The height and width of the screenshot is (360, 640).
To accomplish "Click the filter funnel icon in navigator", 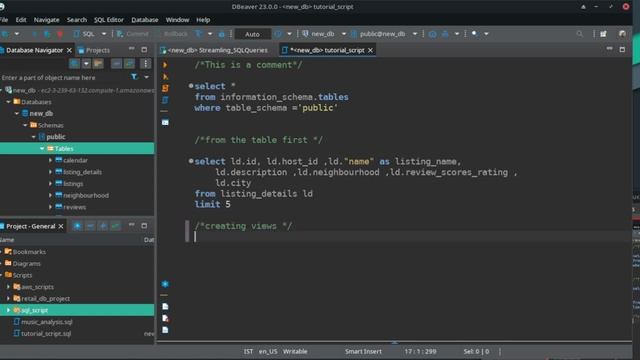I will [134, 77].
